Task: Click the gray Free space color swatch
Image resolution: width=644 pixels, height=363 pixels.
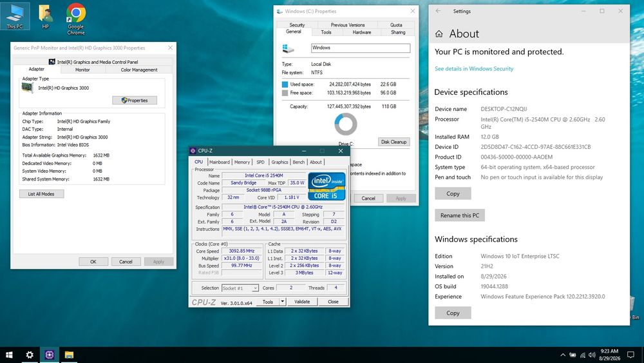Action: point(285,93)
